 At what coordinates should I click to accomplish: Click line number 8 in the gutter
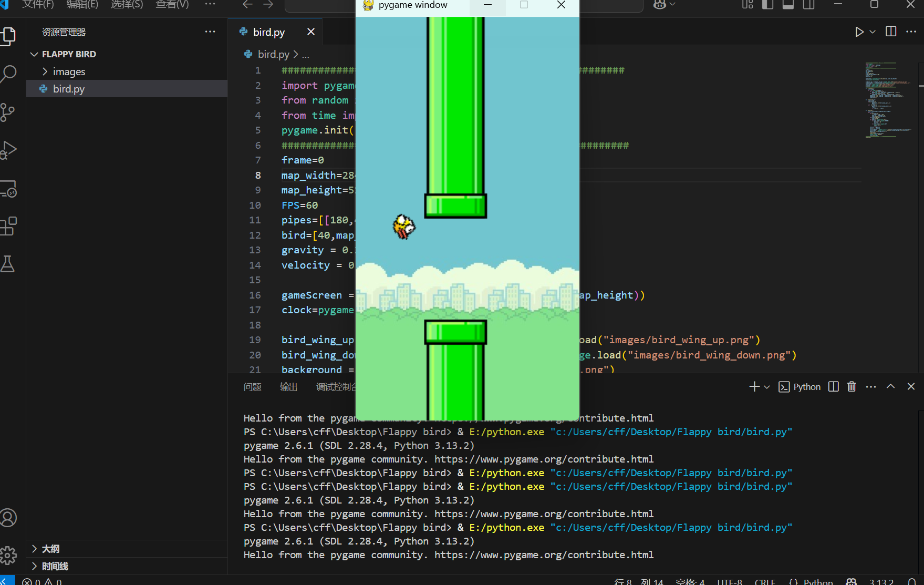pyautogui.click(x=258, y=175)
